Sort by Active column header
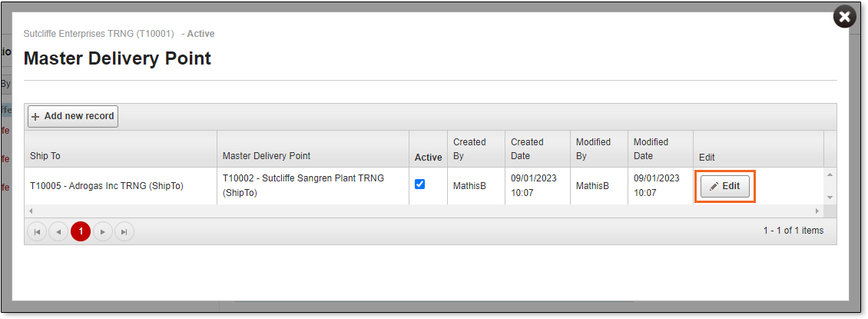The height and width of the screenshot is (319, 868). click(x=428, y=158)
